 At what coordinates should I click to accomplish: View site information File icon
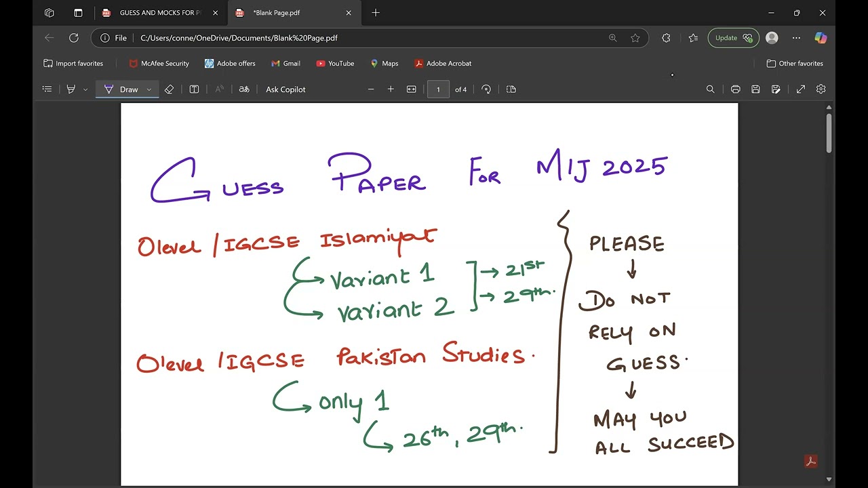pos(114,38)
